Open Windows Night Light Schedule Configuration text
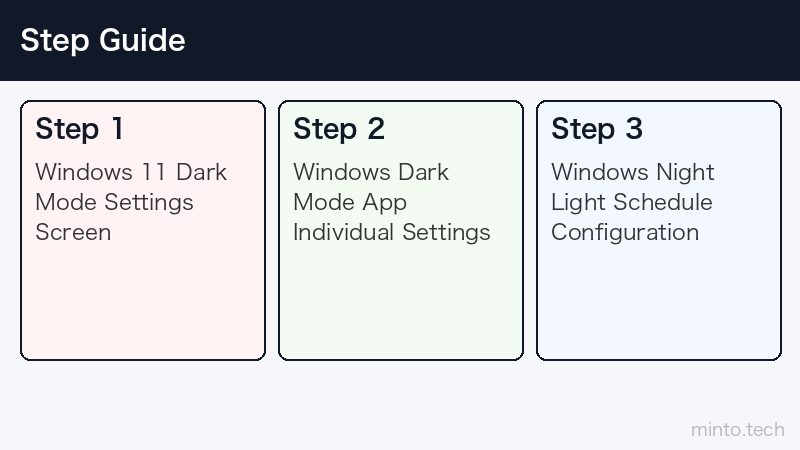Viewport: 800px width, 450px height. click(633, 202)
